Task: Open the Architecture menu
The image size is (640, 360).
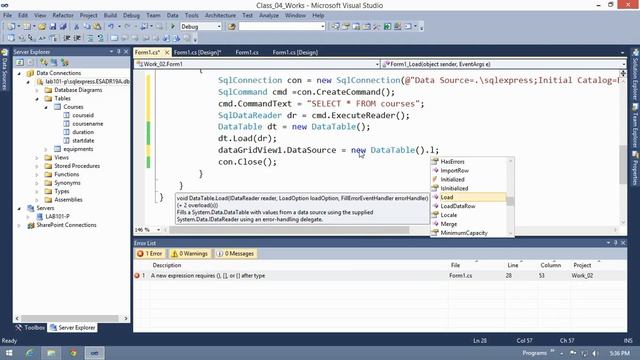Action: pos(220,15)
